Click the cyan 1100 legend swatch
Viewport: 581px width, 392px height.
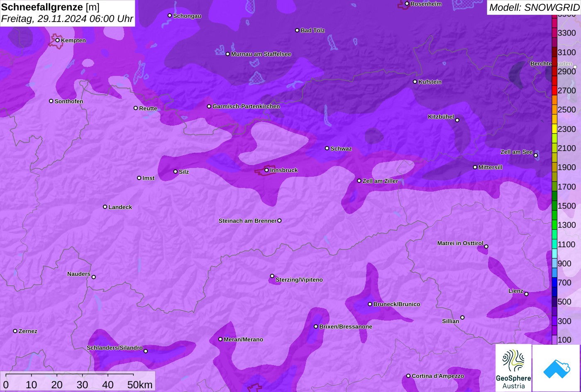coord(554,244)
